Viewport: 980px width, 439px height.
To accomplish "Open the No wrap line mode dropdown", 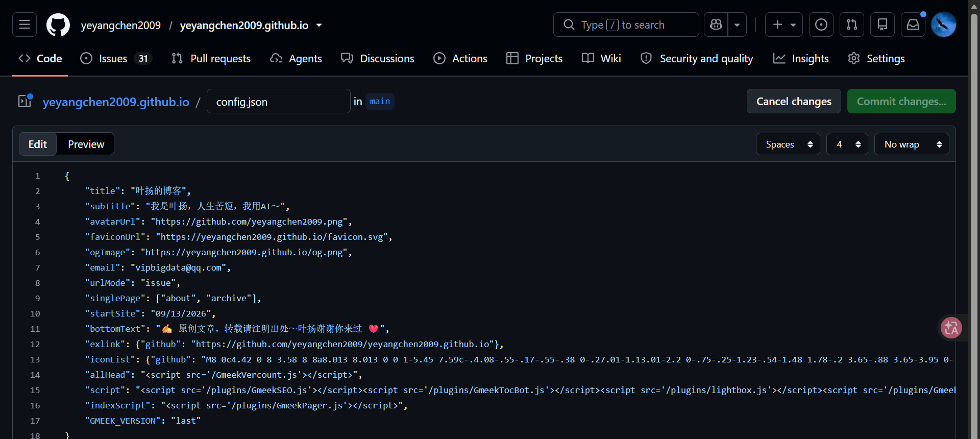I will coord(912,144).
